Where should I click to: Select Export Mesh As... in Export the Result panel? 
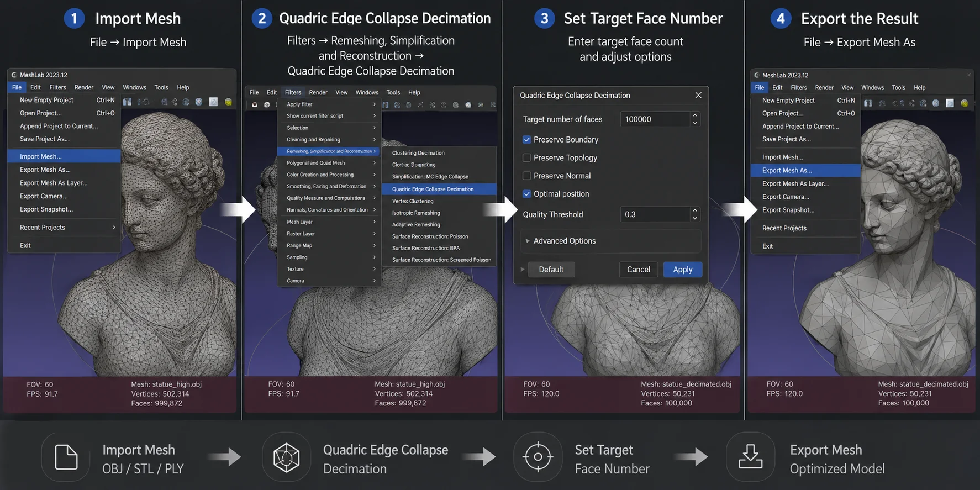[805, 170]
